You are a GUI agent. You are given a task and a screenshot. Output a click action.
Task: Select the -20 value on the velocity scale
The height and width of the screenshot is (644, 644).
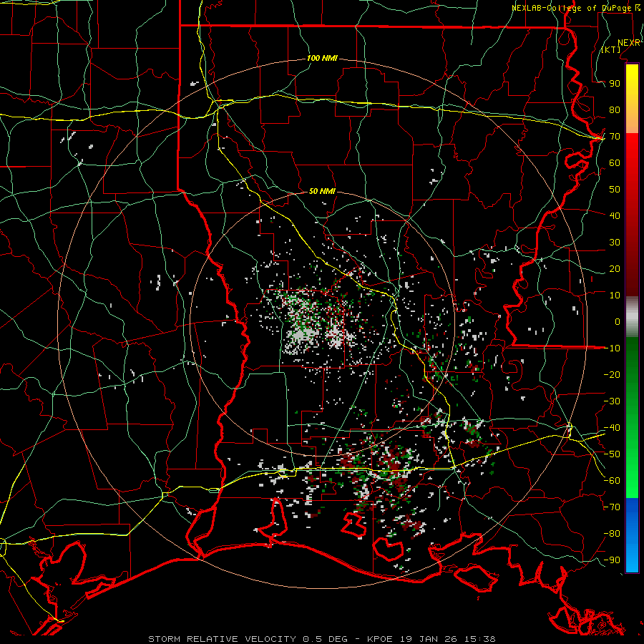pyautogui.click(x=612, y=375)
